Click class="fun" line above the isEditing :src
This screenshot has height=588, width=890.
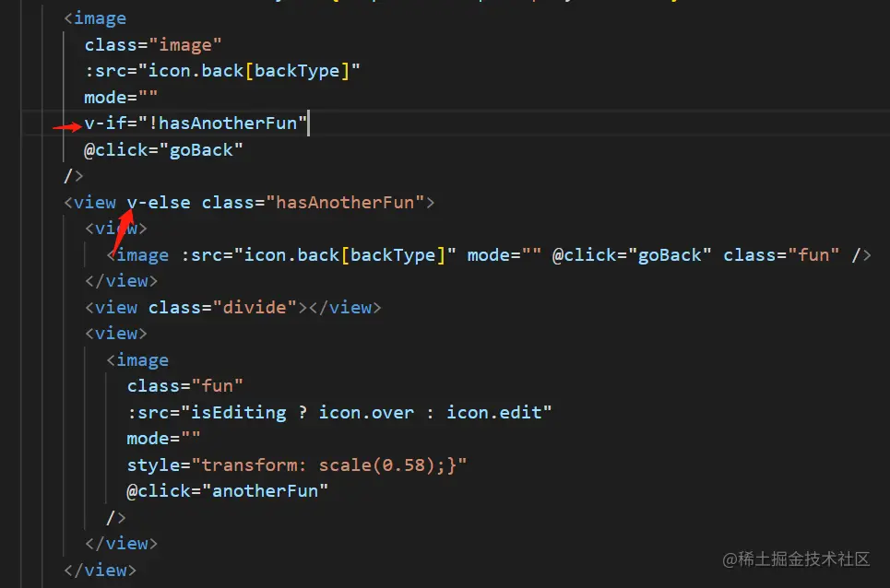pos(185,386)
